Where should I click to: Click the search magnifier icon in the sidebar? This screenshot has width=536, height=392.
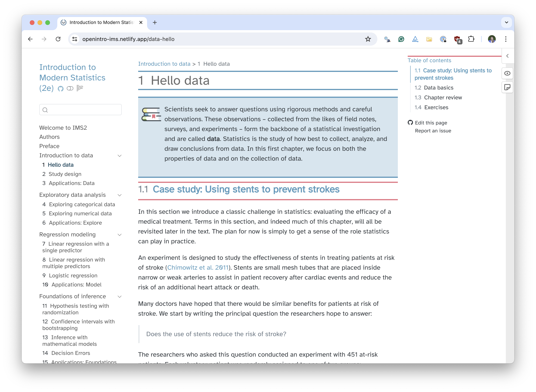[x=45, y=110]
